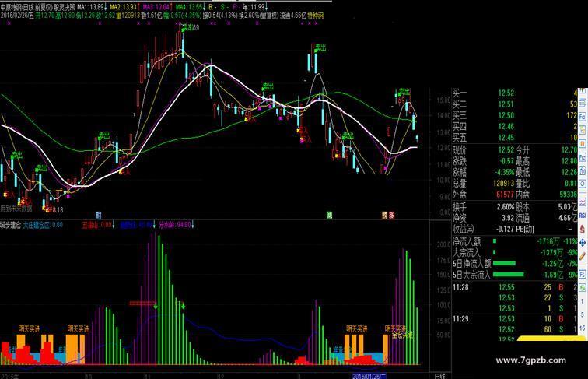Click the 涨幅 -4.35% value

(504, 172)
